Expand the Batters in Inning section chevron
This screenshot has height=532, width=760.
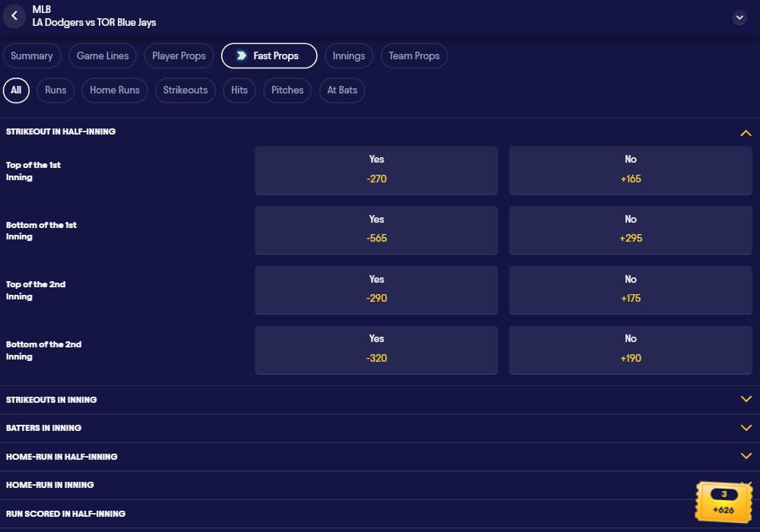coord(745,427)
